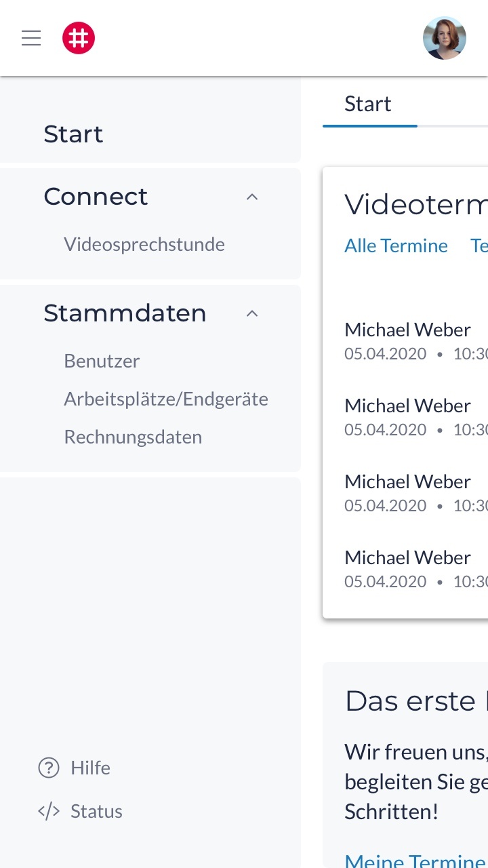Click the Alle Termine link
The image size is (488, 868).
tap(396, 245)
